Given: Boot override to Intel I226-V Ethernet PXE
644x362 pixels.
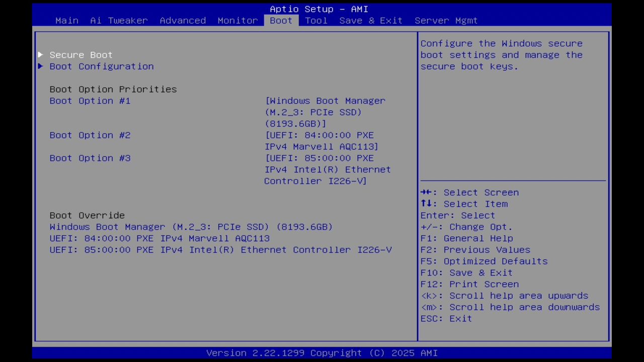Looking at the screenshot, I should coord(221,250).
